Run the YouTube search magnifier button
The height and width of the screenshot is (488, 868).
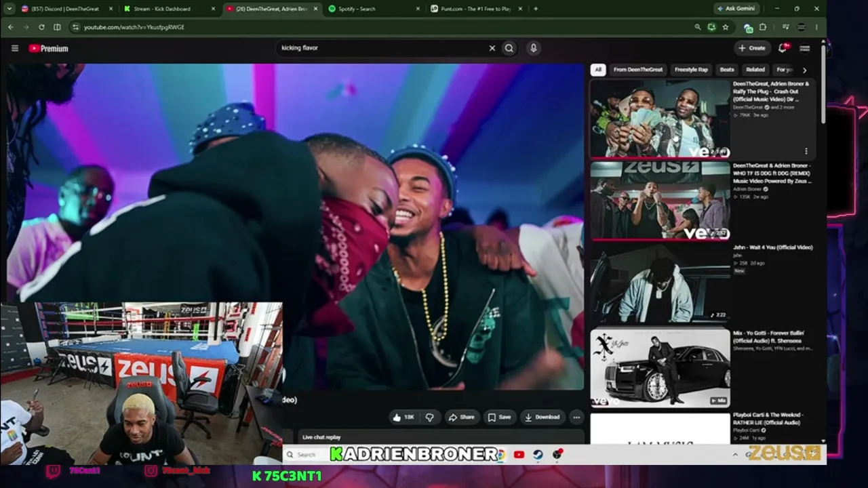[x=509, y=48]
